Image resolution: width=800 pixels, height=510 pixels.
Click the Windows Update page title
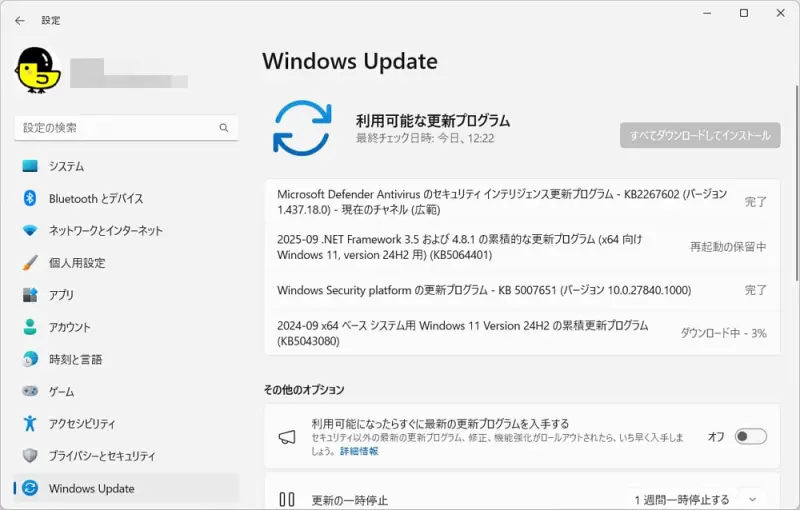click(x=350, y=62)
